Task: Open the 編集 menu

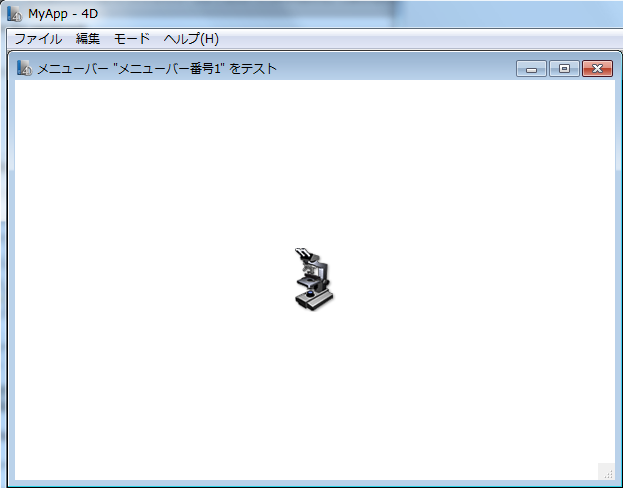Action: pos(88,39)
